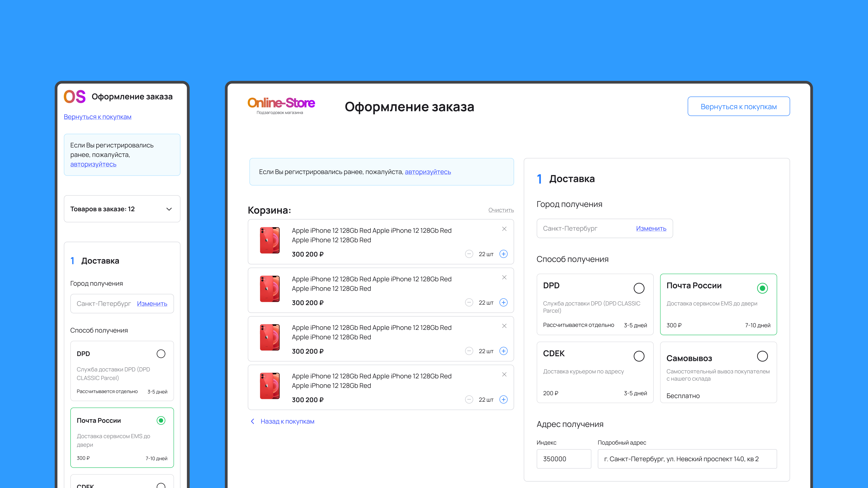Select DPD radio in mobile view
The image size is (868, 488).
point(161,354)
